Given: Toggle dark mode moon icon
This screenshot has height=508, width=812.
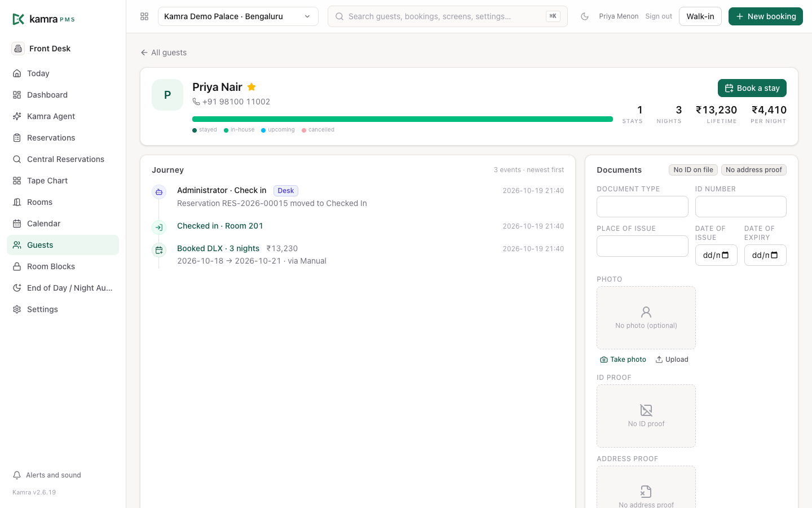Looking at the screenshot, I should point(585,16).
